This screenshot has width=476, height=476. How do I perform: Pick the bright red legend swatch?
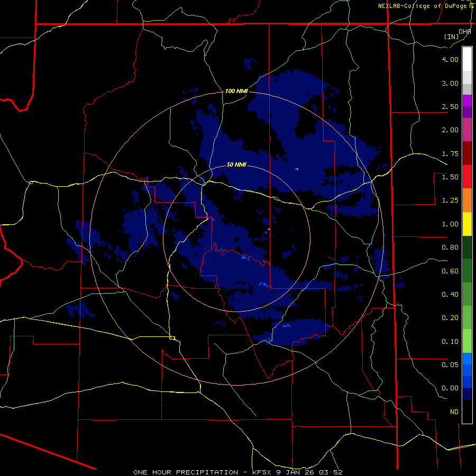[x=467, y=177]
